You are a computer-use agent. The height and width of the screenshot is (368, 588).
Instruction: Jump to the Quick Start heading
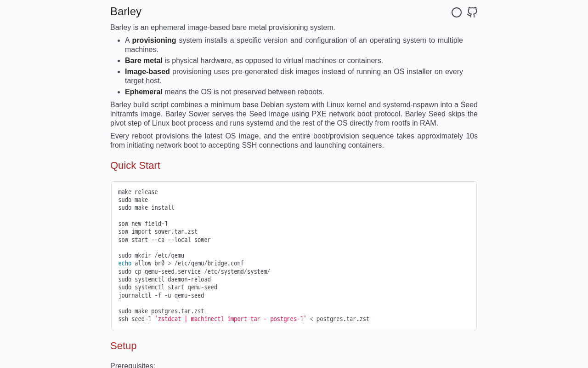135,166
